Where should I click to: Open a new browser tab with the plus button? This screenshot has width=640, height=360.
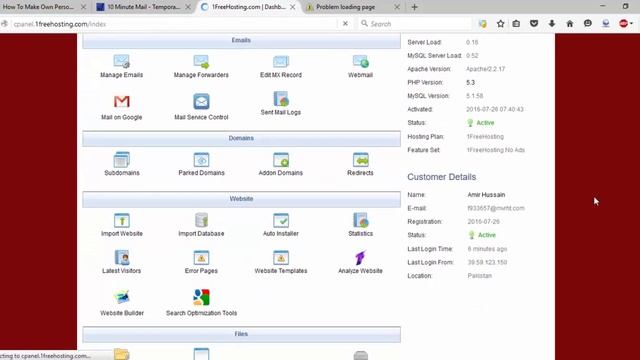414,7
